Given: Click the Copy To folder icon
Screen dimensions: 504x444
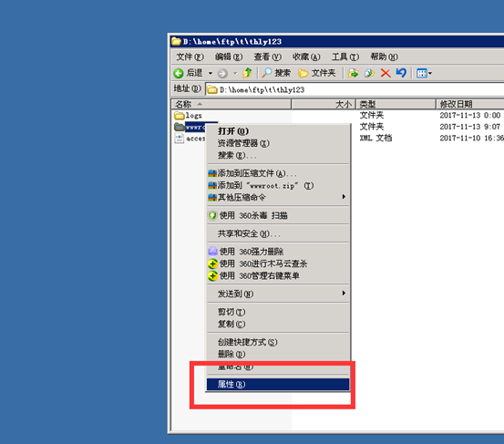Looking at the screenshot, I should click(x=369, y=73).
